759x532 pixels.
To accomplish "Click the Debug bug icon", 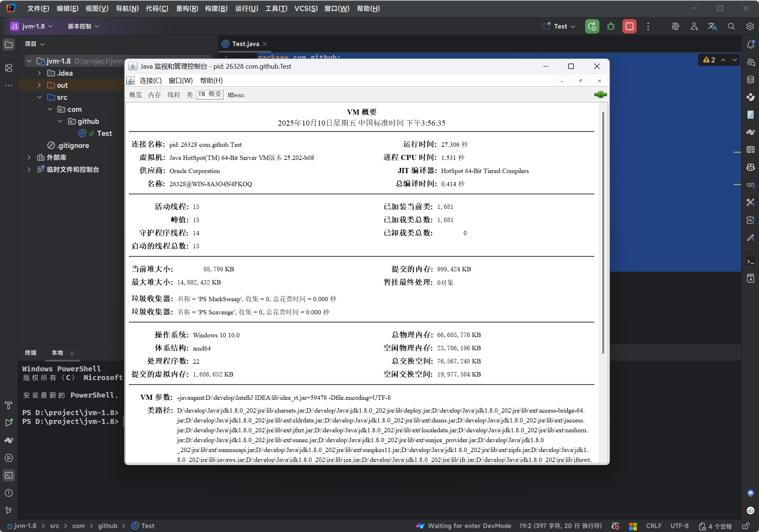I will pyautogui.click(x=611, y=26).
